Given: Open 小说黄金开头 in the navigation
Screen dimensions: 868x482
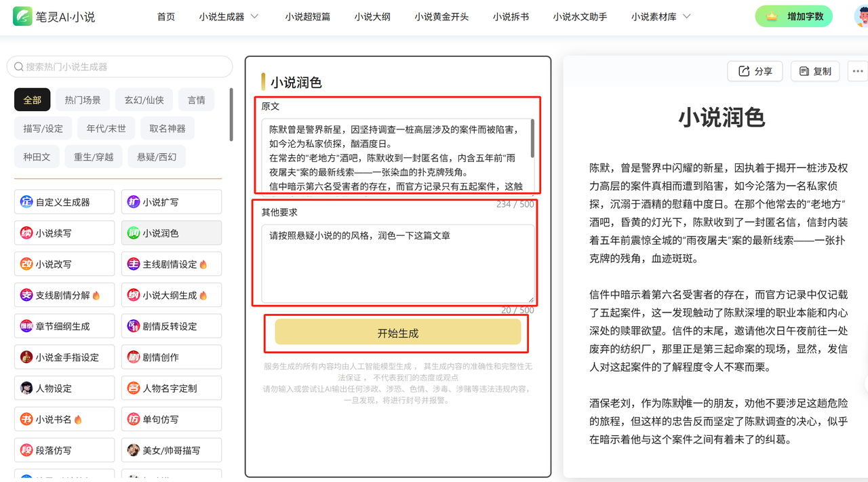Looking at the screenshot, I should tap(441, 17).
